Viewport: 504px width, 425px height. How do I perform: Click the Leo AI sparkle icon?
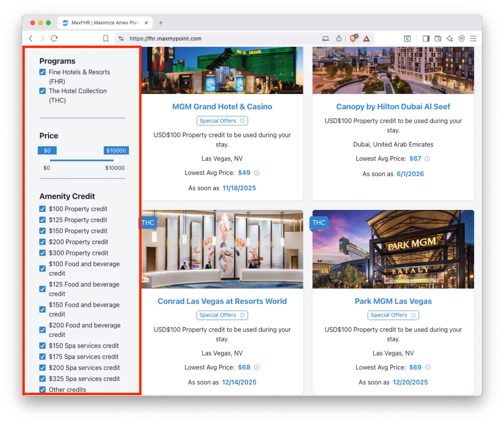click(x=450, y=38)
